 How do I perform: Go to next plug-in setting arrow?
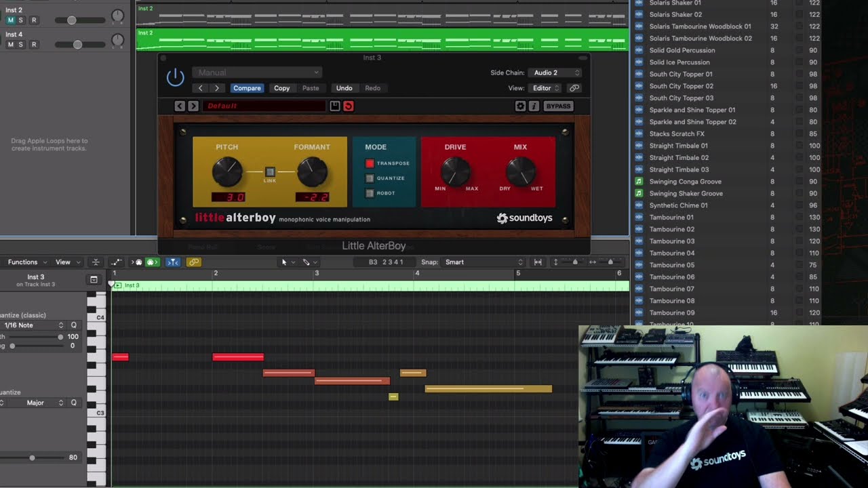click(x=216, y=88)
